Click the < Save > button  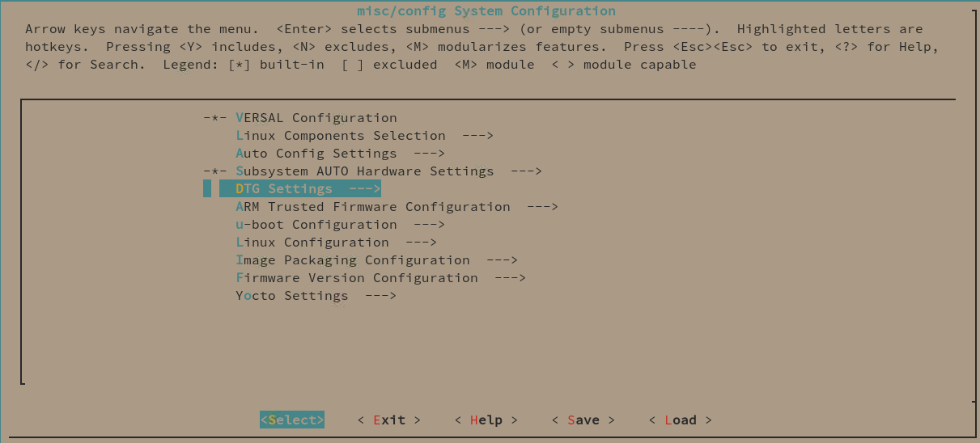[583, 420]
